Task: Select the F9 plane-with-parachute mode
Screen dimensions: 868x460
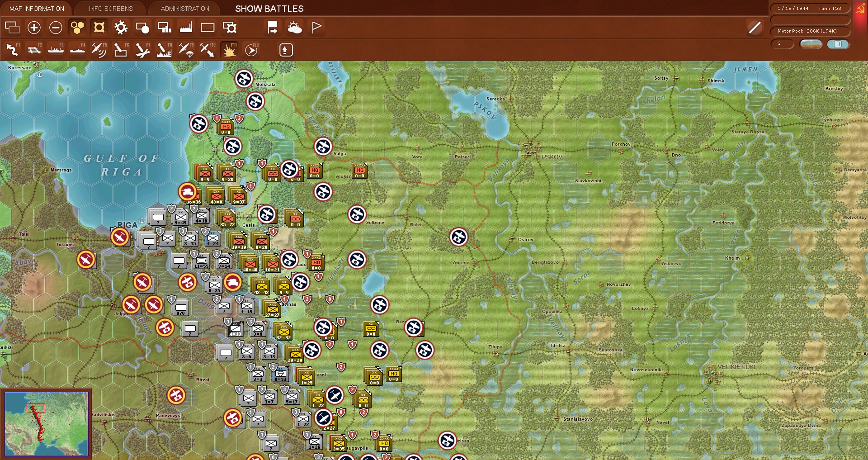Action: coord(186,50)
